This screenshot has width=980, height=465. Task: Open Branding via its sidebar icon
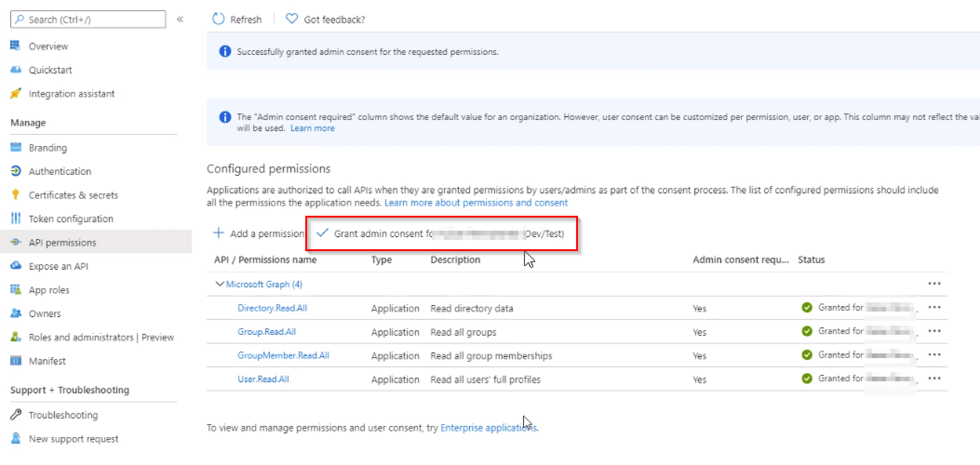15,147
